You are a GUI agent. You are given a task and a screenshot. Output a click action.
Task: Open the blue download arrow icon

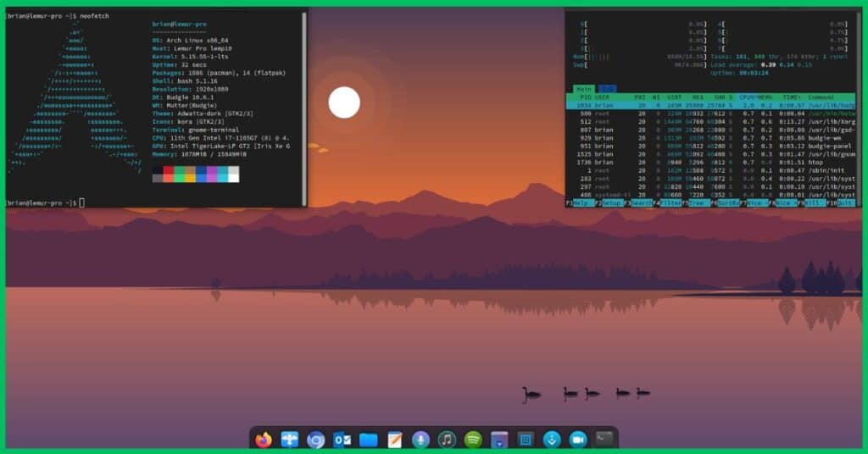tap(551, 440)
